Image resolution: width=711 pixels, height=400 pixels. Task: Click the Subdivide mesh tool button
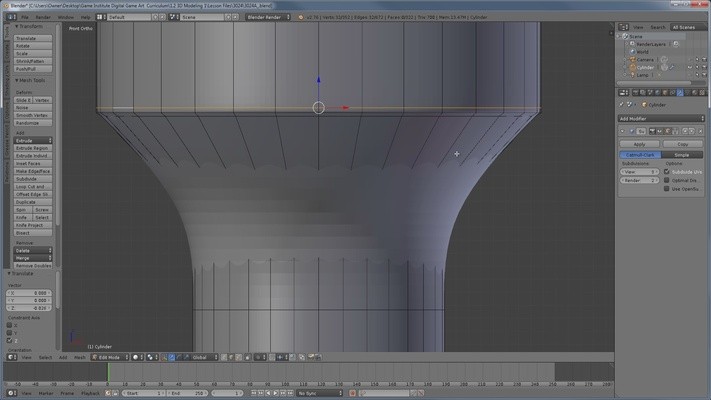[33, 179]
